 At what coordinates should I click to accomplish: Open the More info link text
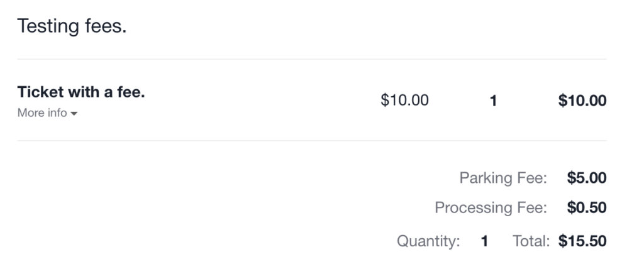(x=42, y=113)
